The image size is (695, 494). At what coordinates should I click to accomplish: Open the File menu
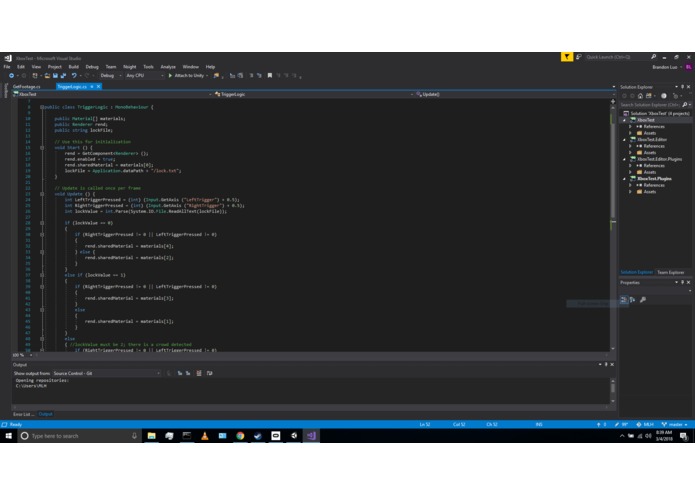click(x=7, y=67)
